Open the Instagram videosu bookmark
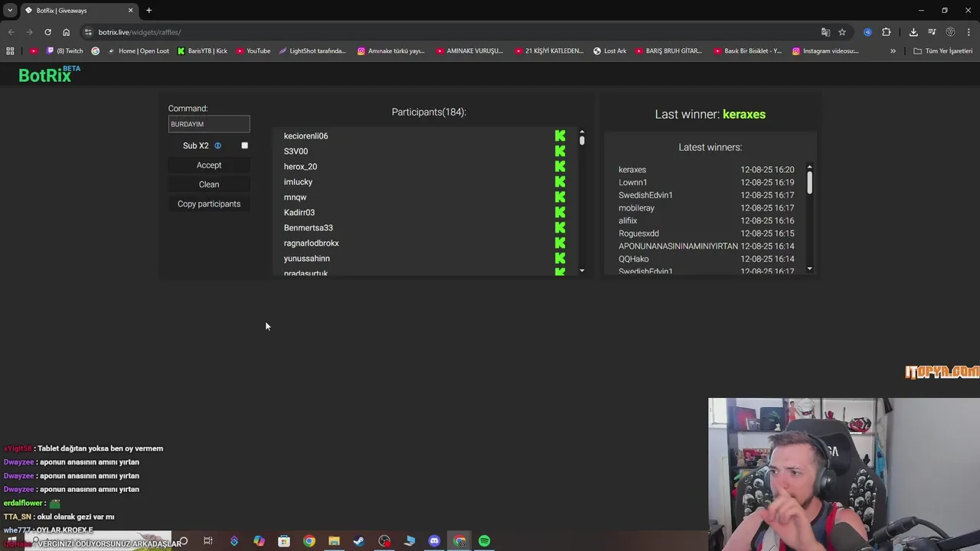Image resolution: width=980 pixels, height=551 pixels. point(825,51)
